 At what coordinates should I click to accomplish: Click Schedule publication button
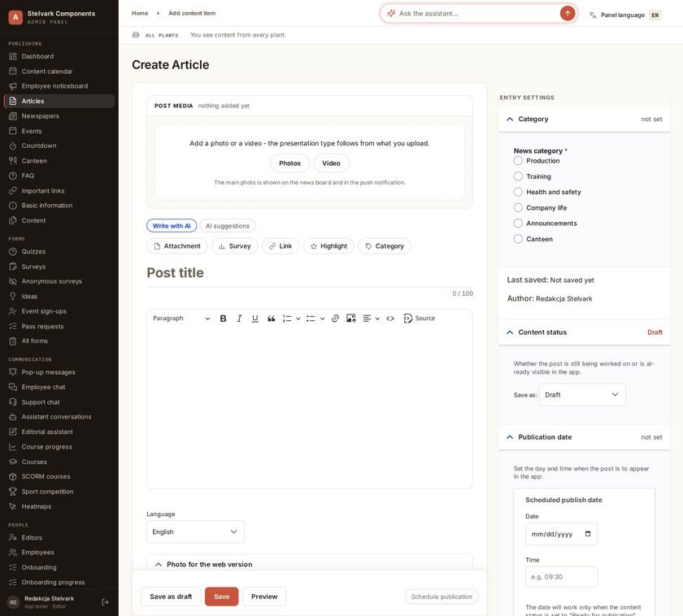pos(442,596)
